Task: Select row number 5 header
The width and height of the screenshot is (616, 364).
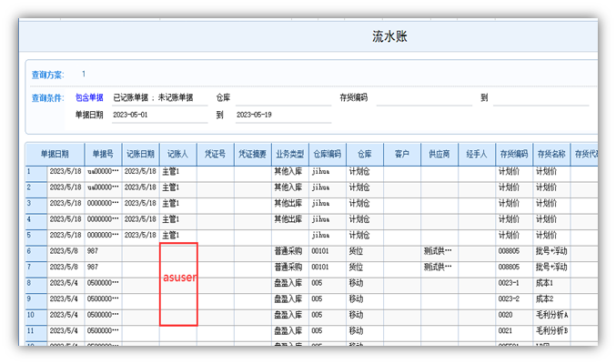Action: (x=36, y=237)
